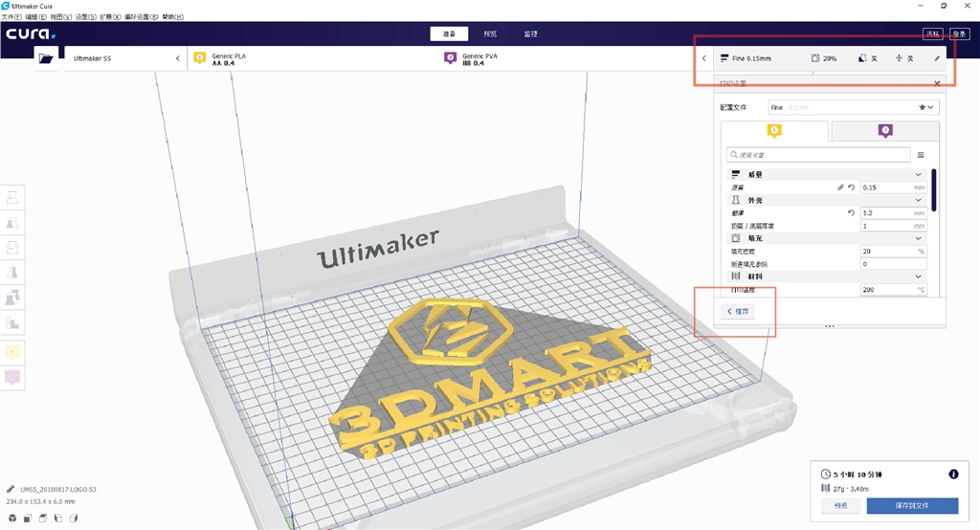This screenshot has width=980, height=530.
Task: Click the open file folder icon
Action: click(x=46, y=58)
